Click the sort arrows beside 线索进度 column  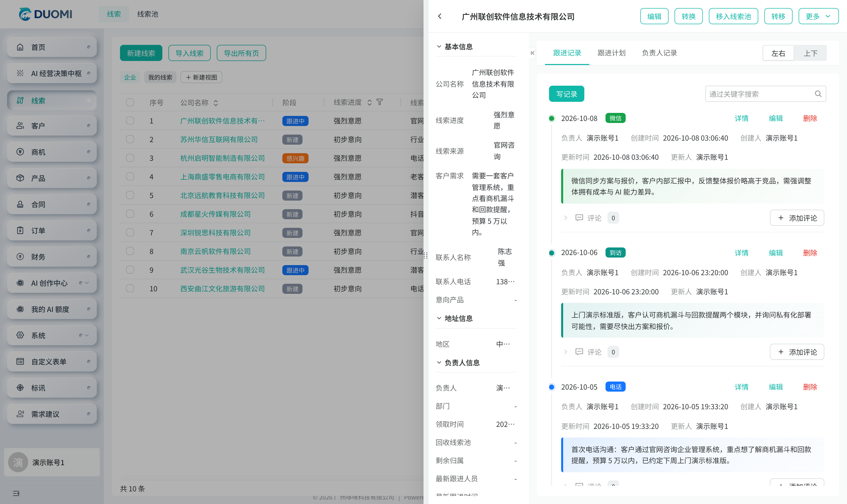369,103
